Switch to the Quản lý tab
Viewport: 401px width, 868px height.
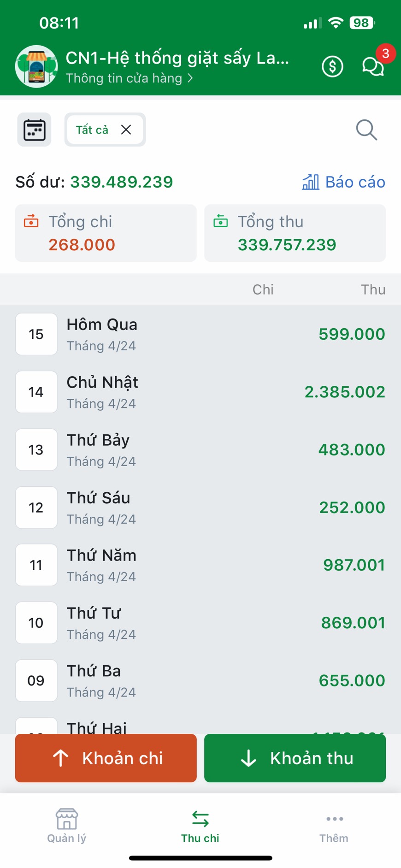(67, 826)
